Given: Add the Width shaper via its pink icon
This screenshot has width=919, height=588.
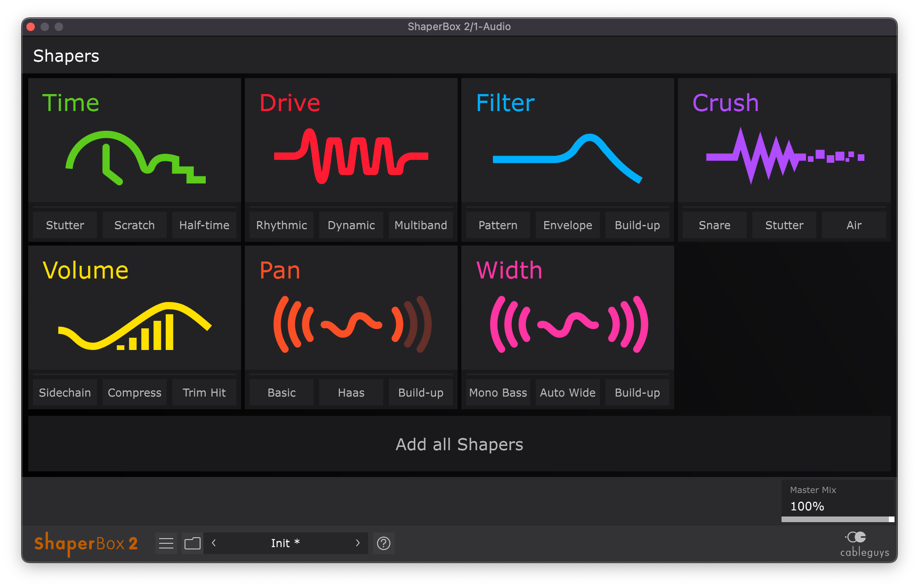Looking at the screenshot, I should click(x=569, y=324).
